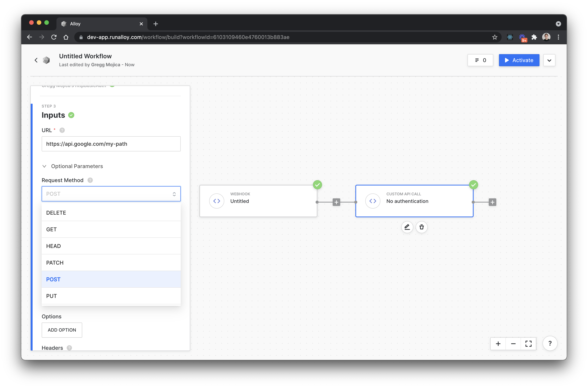Choose the PATCH request method option
Viewport: 588px width, 388px height.
tap(111, 263)
